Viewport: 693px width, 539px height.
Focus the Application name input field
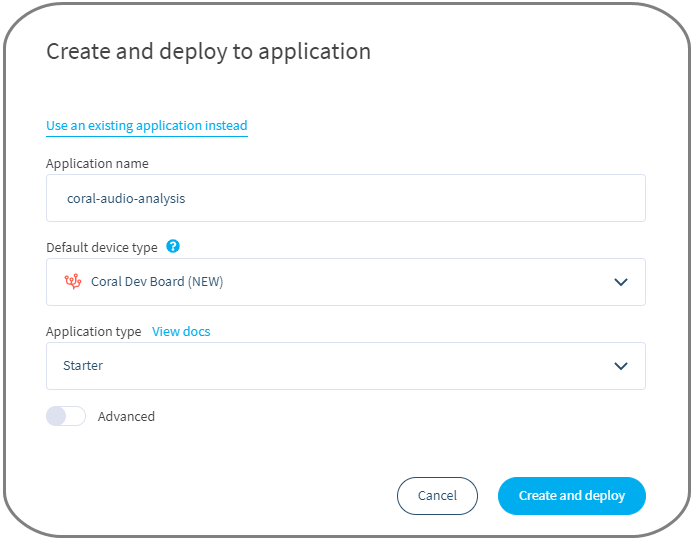pos(346,198)
